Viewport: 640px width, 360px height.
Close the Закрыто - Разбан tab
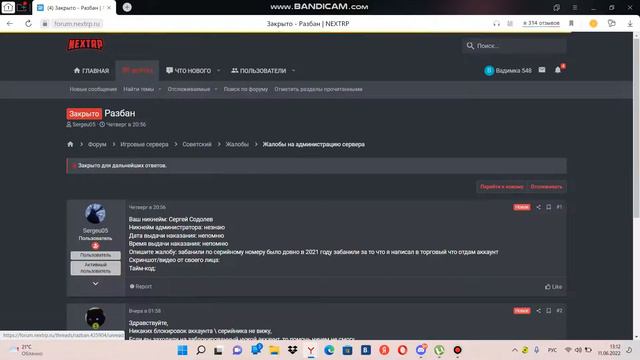coord(109,8)
